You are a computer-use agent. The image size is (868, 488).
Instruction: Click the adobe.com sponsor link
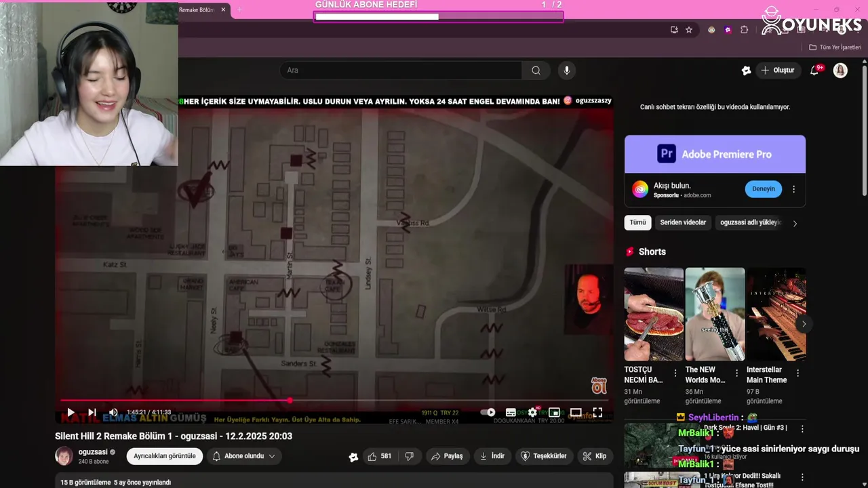coord(697,195)
